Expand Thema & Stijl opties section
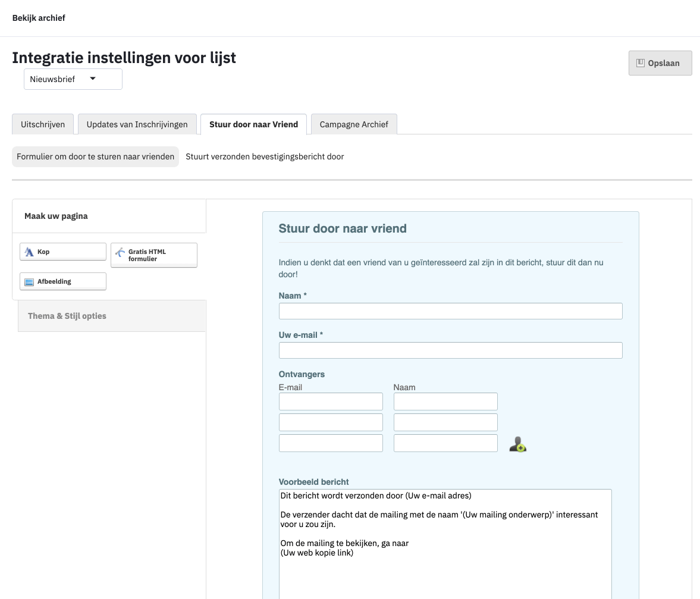This screenshot has width=700, height=599. [x=112, y=316]
